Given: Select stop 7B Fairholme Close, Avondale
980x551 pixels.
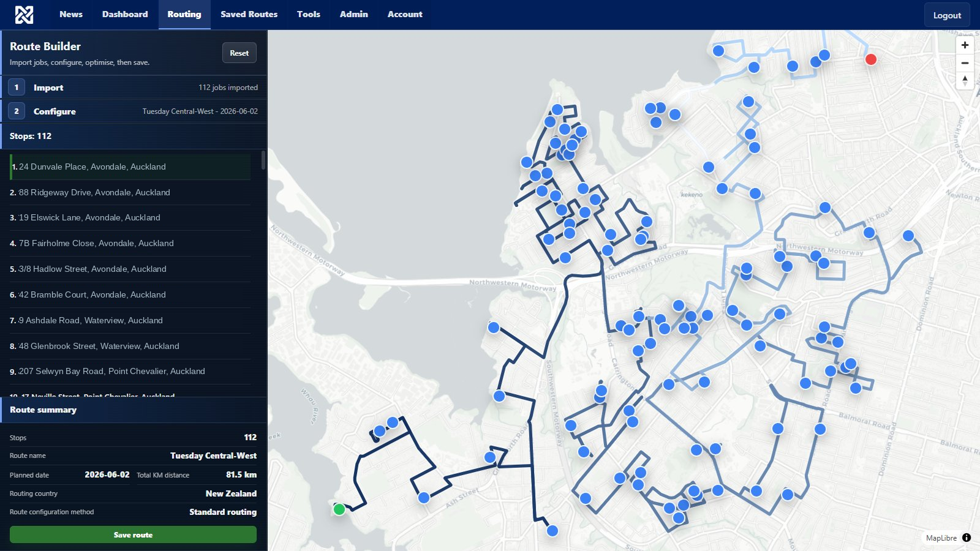Looking at the screenshot, I should 130,243.
